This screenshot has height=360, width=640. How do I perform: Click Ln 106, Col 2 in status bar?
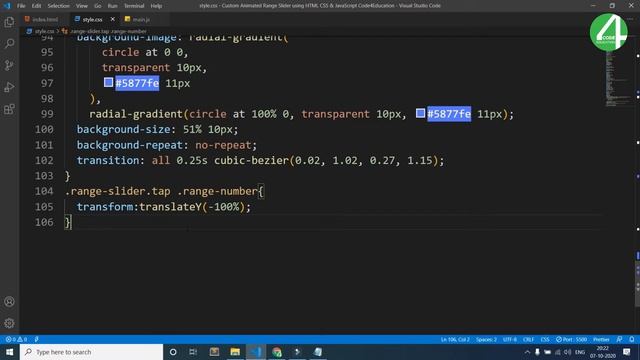455,339
